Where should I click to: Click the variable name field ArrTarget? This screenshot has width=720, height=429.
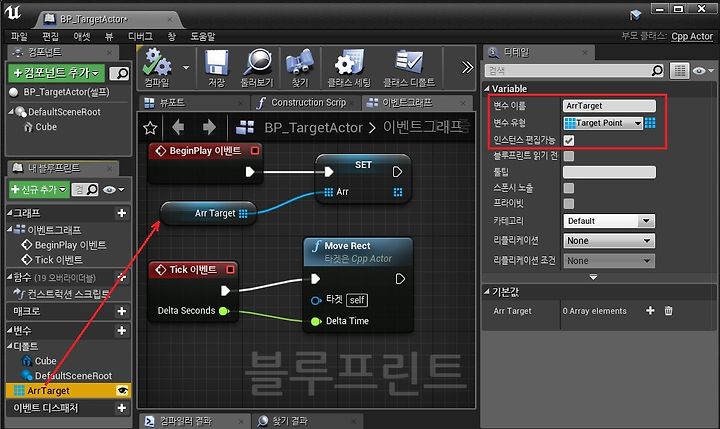609,106
